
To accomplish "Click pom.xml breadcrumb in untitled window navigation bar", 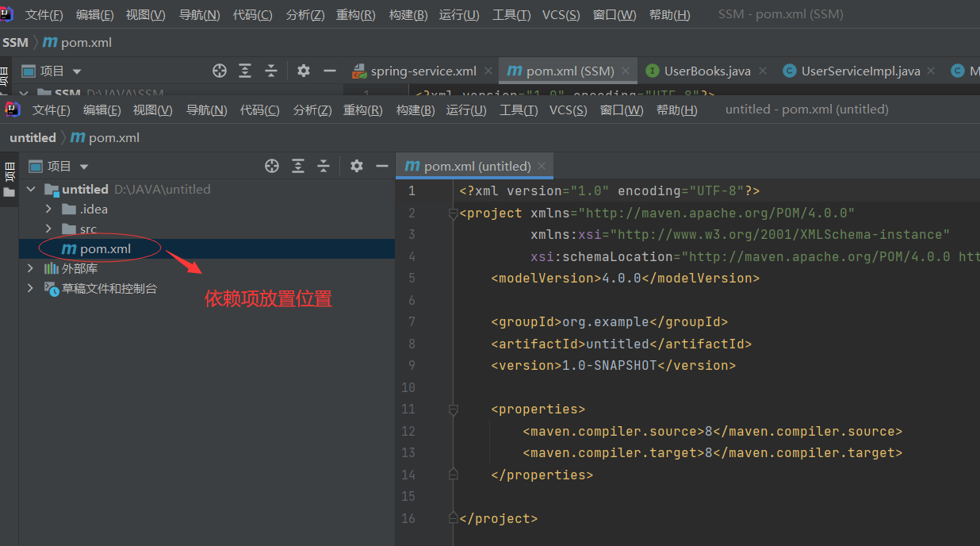I will [105, 137].
